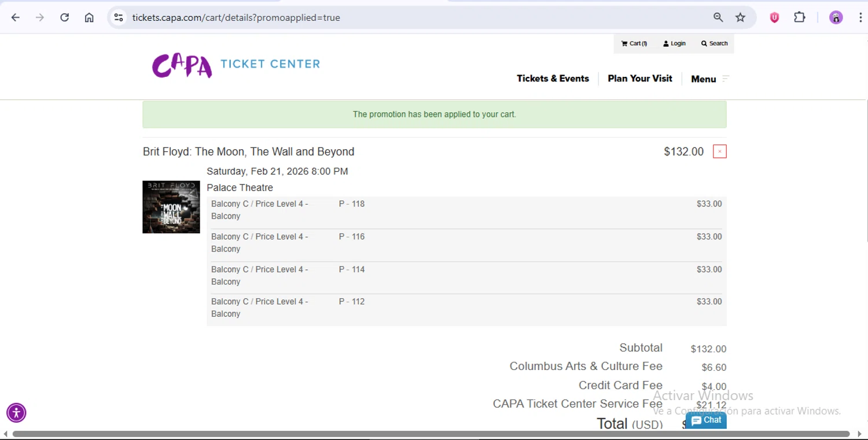The height and width of the screenshot is (440, 868).
Task: Open the browser three-dot menu
Action: (x=860, y=17)
